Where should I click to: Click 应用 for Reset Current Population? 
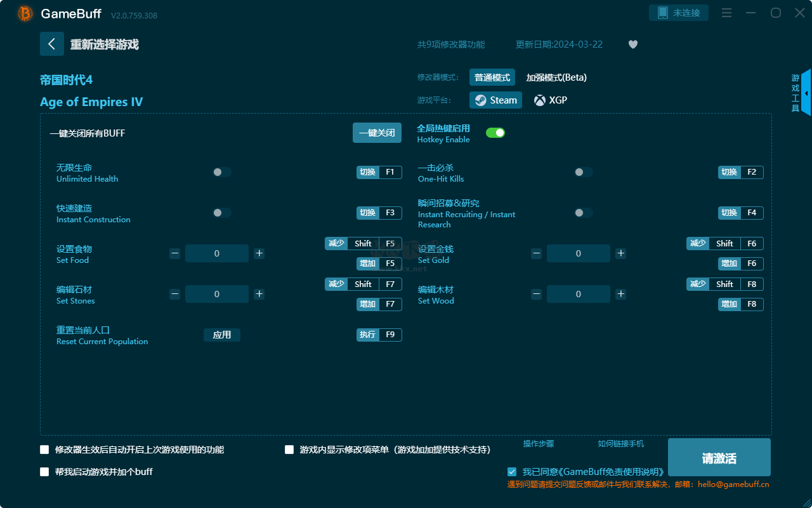click(222, 335)
